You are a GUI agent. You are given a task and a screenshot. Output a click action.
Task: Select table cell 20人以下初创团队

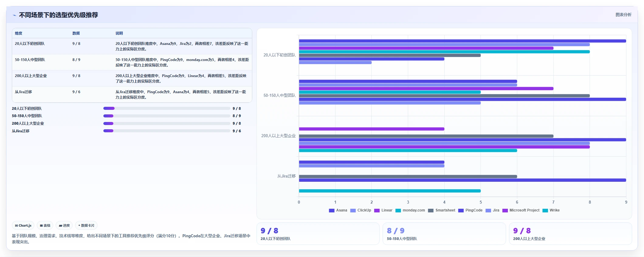[x=30, y=44]
